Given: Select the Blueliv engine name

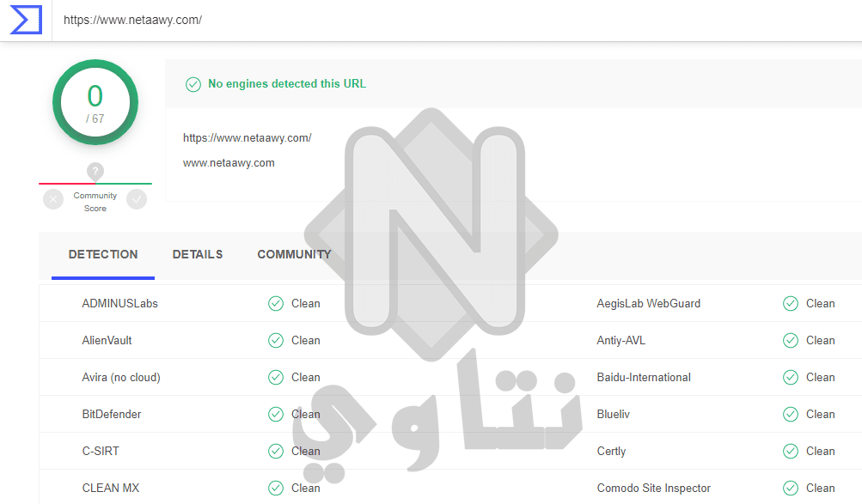Looking at the screenshot, I should click(614, 414).
